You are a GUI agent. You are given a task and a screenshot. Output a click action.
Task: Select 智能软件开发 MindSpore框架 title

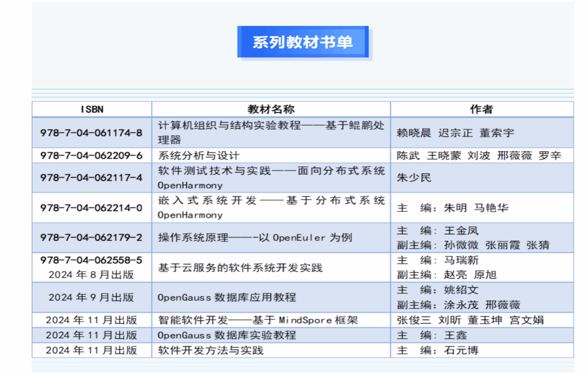(x=257, y=320)
